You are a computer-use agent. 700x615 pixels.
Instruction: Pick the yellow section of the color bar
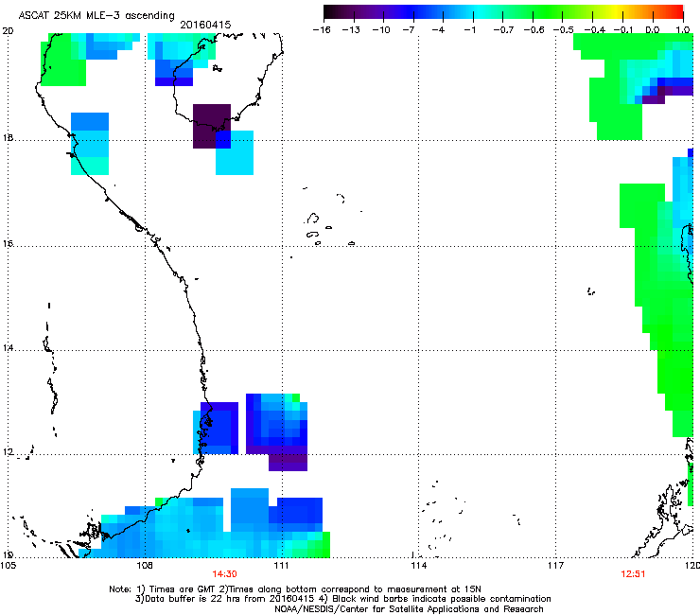pos(616,12)
